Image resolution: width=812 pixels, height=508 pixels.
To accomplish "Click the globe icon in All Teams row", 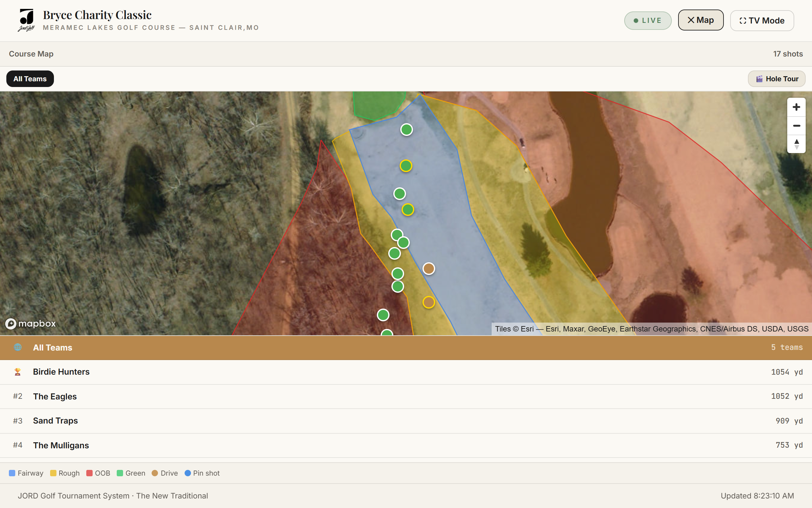I will click(x=18, y=347).
